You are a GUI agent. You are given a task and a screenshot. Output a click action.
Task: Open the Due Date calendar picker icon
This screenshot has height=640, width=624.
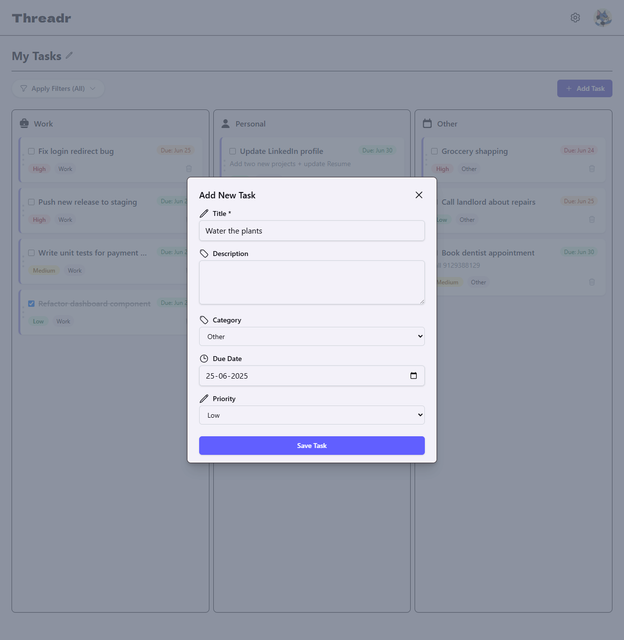[x=413, y=376]
